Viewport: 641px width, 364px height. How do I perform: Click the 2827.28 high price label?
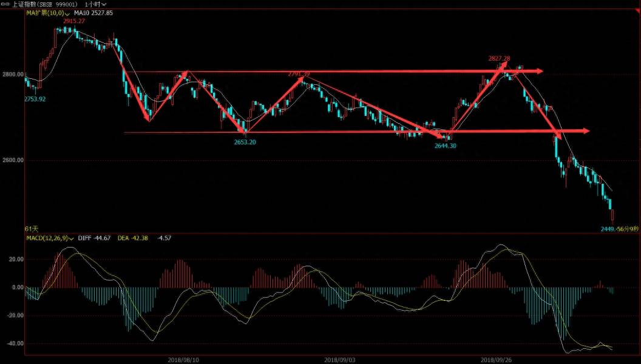[499, 58]
